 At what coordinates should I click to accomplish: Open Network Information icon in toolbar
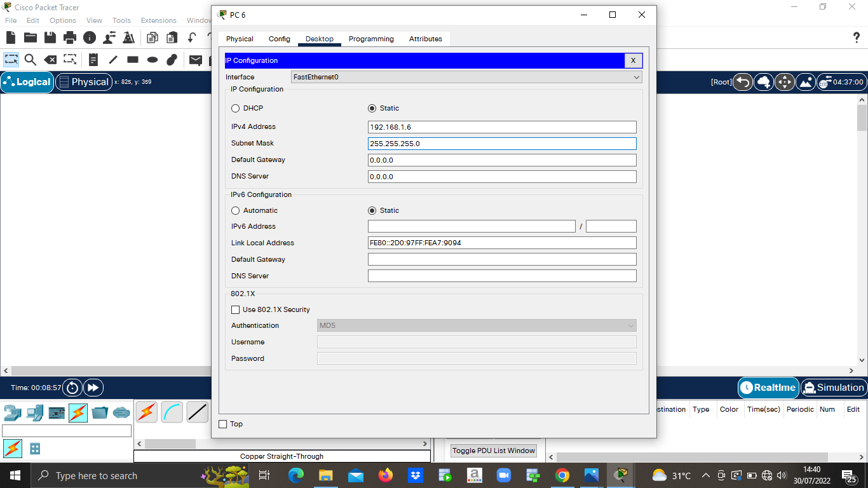tap(90, 37)
